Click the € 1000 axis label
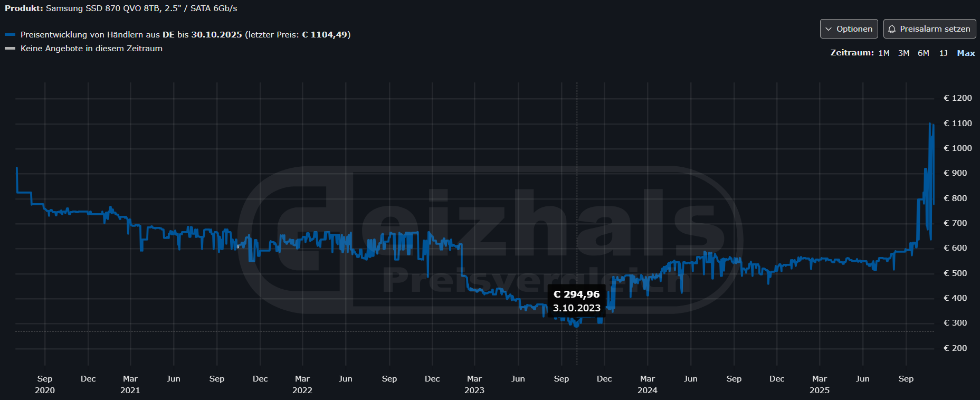Image resolution: width=980 pixels, height=400 pixels. 957,148
